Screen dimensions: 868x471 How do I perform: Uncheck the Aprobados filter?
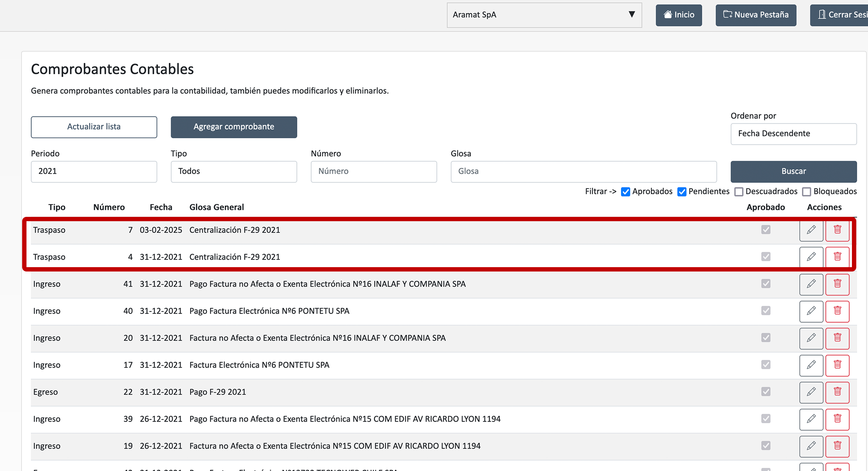click(x=625, y=192)
